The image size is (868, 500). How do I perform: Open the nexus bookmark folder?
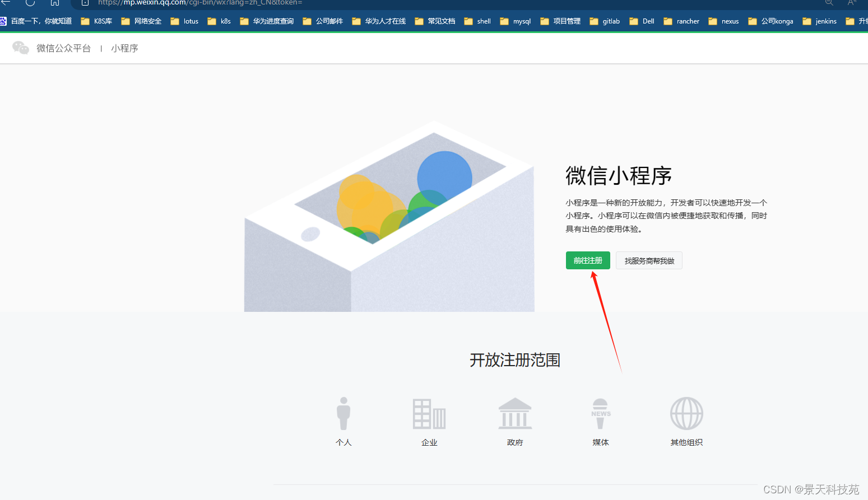[723, 21]
